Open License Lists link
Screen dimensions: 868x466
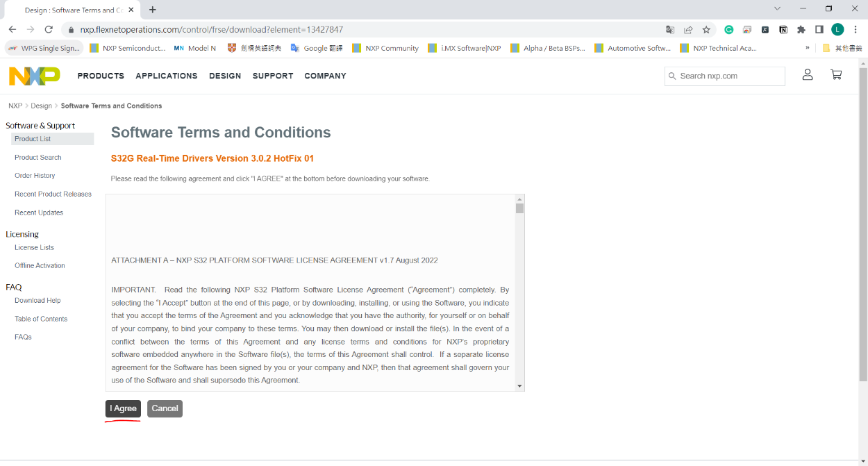pyautogui.click(x=34, y=247)
